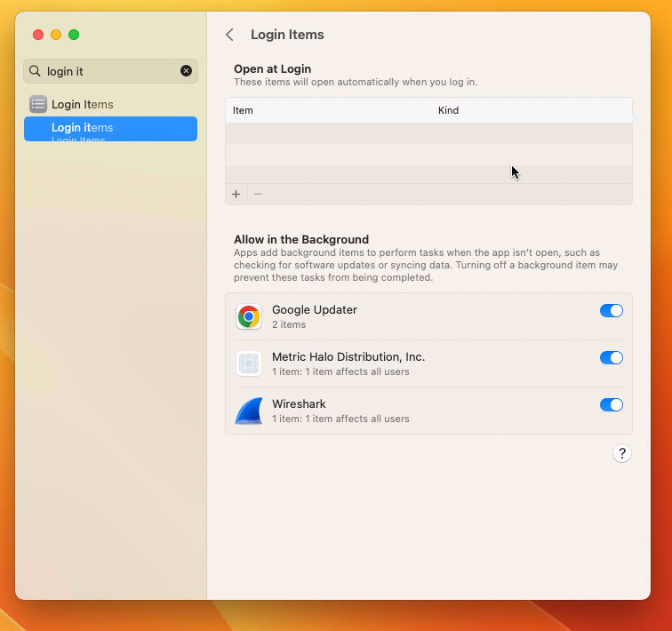This screenshot has width=672, height=631.
Task: Click the yellow minimize window button
Action: [x=56, y=35]
